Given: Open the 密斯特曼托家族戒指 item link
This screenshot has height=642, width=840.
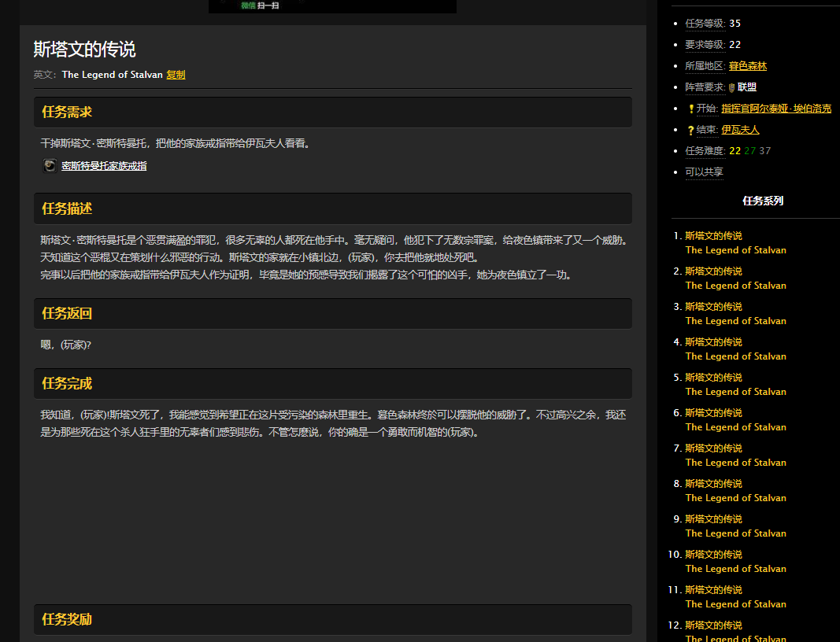Looking at the screenshot, I should pyautogui.click(x=104, y=166).
